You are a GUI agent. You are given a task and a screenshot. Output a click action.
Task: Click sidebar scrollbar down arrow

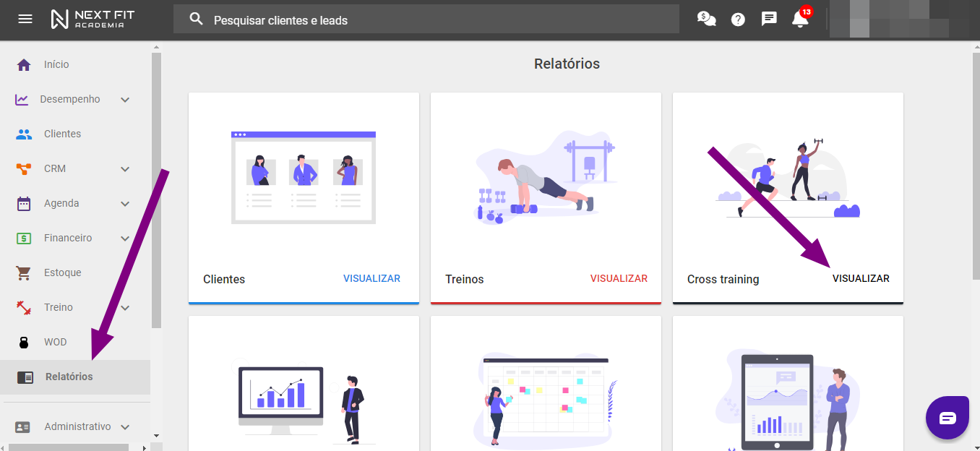tap(156, 436)
